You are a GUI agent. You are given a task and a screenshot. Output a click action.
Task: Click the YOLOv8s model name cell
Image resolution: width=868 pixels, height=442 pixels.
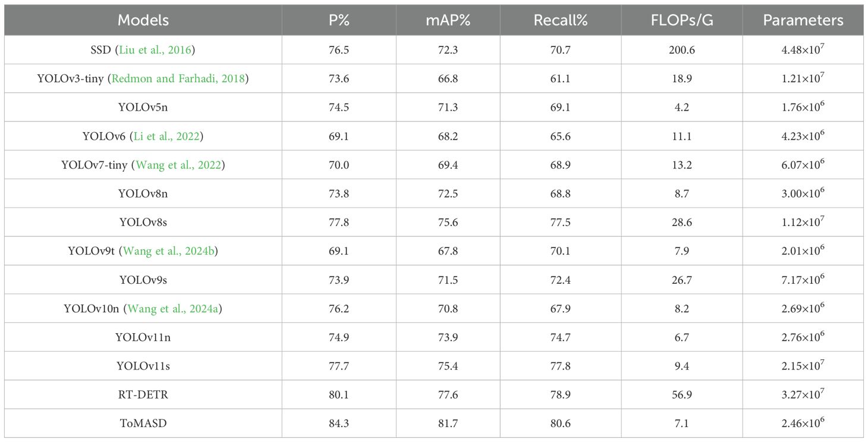(143, 222)
